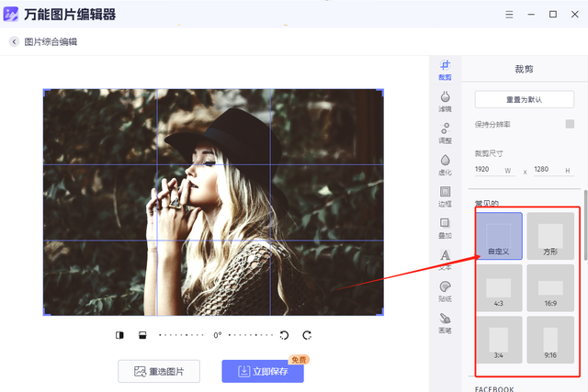Flip the image horizontally

point(119,335)
